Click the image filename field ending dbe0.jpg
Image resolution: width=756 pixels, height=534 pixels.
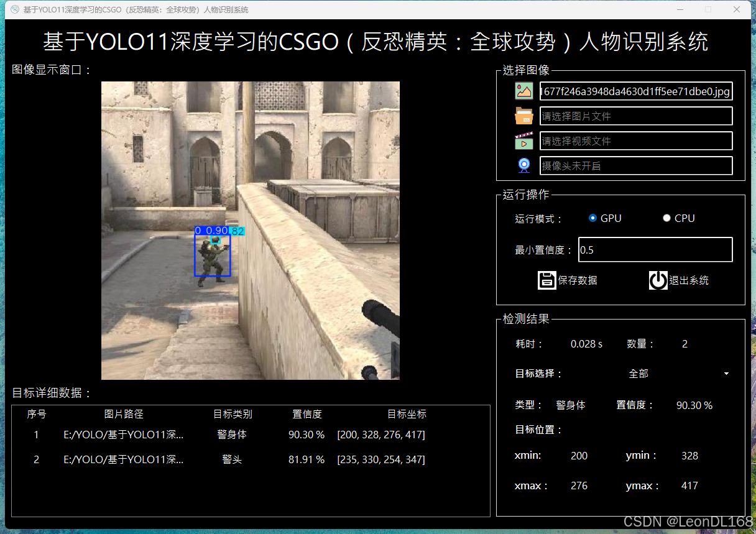(x=636, y=91)
